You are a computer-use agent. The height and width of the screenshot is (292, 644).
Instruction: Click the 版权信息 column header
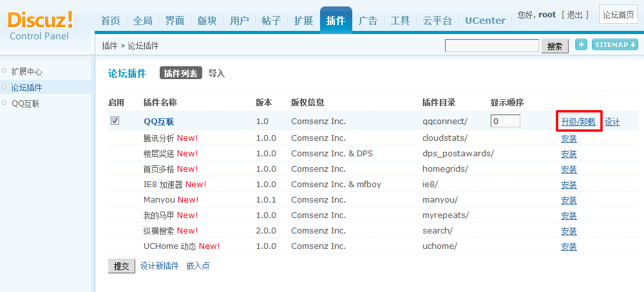click(x=308, y=102)
